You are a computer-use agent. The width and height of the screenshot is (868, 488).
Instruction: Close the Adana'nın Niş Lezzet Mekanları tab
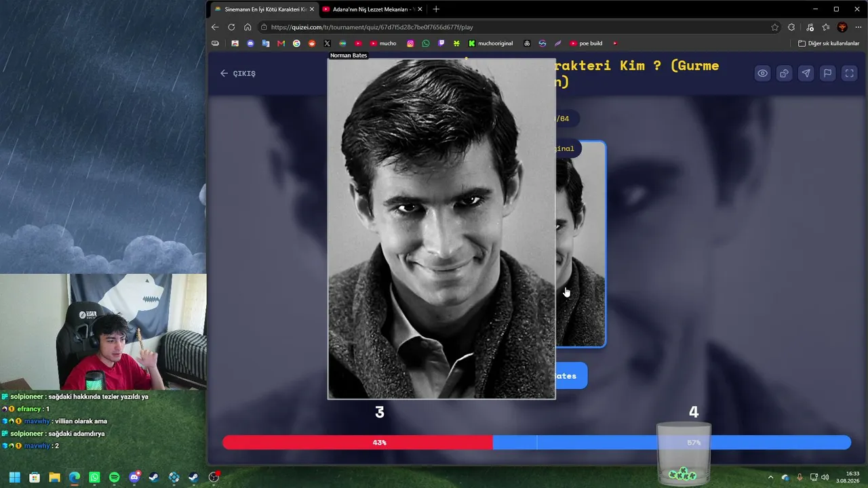420,9
